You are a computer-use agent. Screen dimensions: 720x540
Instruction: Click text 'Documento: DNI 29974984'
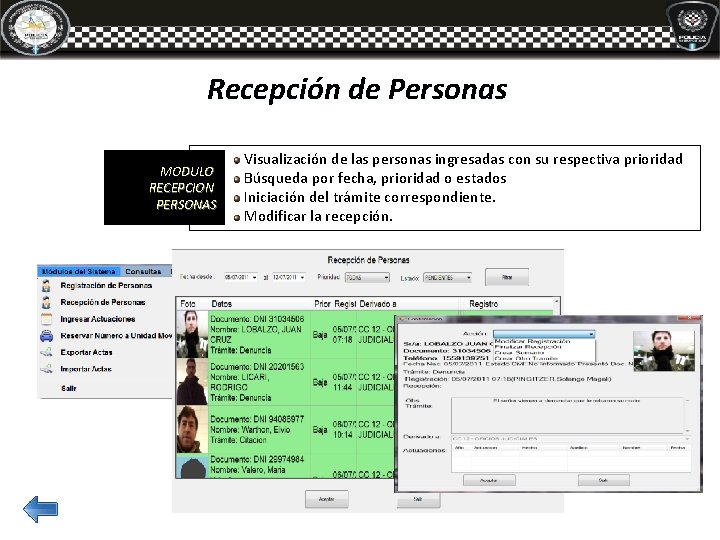[x=257, y=459]
